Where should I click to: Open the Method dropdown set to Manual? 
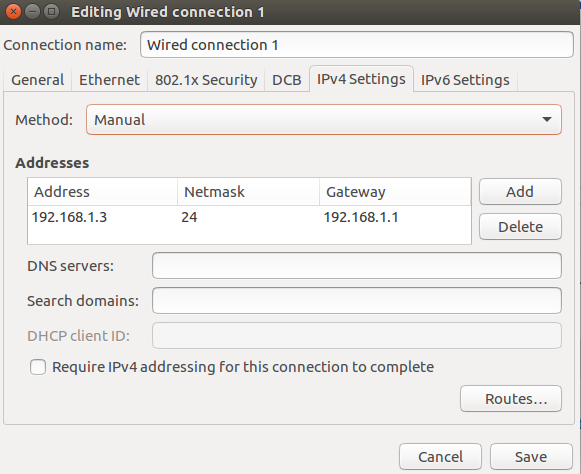[324, 120]
